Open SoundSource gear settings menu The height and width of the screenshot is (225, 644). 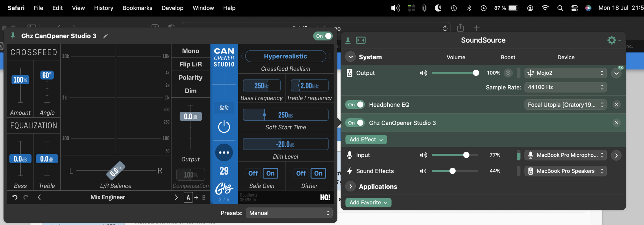tap(614, 40)
